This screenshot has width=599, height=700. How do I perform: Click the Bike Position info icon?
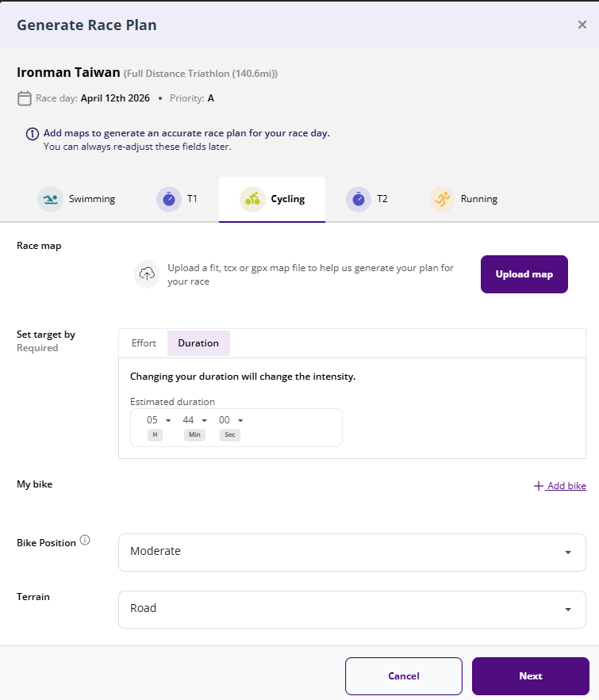point(85,540)
